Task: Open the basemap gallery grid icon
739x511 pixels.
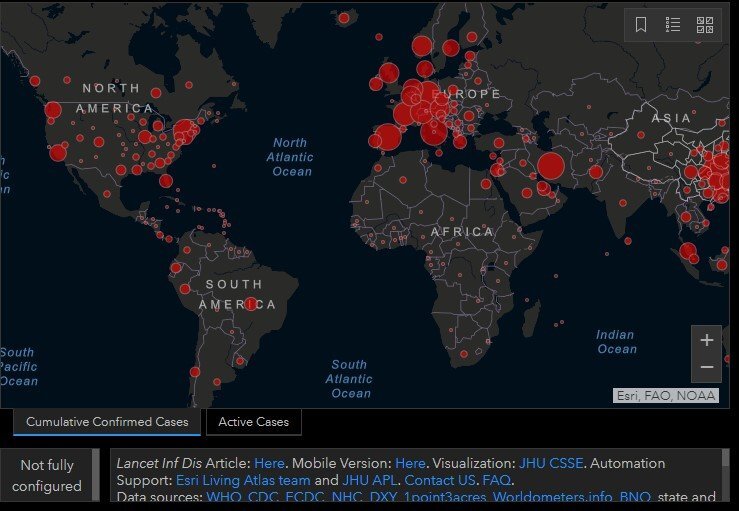Action: 705,25
